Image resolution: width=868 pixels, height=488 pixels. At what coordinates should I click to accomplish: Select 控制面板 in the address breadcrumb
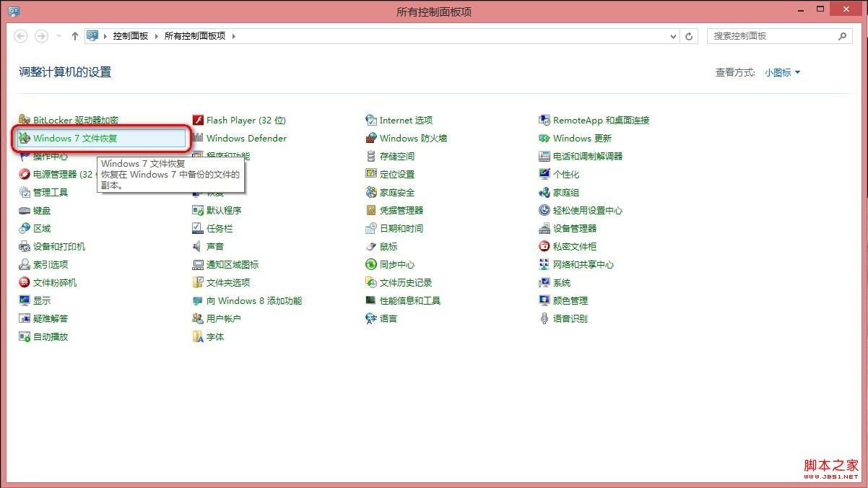coord(131,36)
